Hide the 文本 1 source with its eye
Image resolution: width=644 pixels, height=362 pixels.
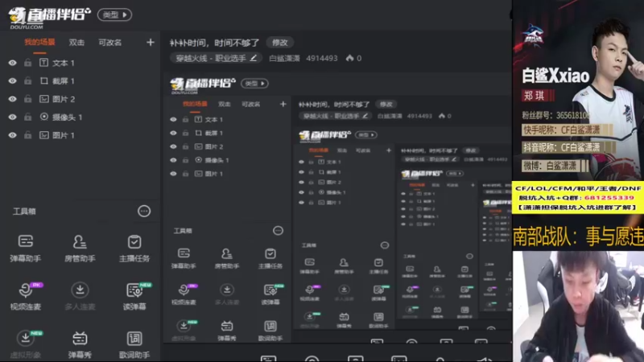pyautogui.click(x=12, y=63)
